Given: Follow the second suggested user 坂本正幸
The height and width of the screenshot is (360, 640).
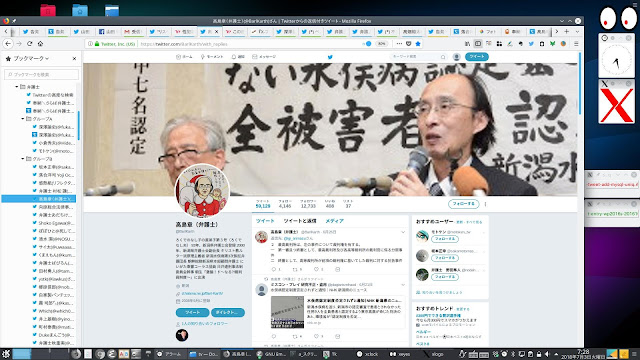Looking at the screenshot, I should click(x=445, y=258).
